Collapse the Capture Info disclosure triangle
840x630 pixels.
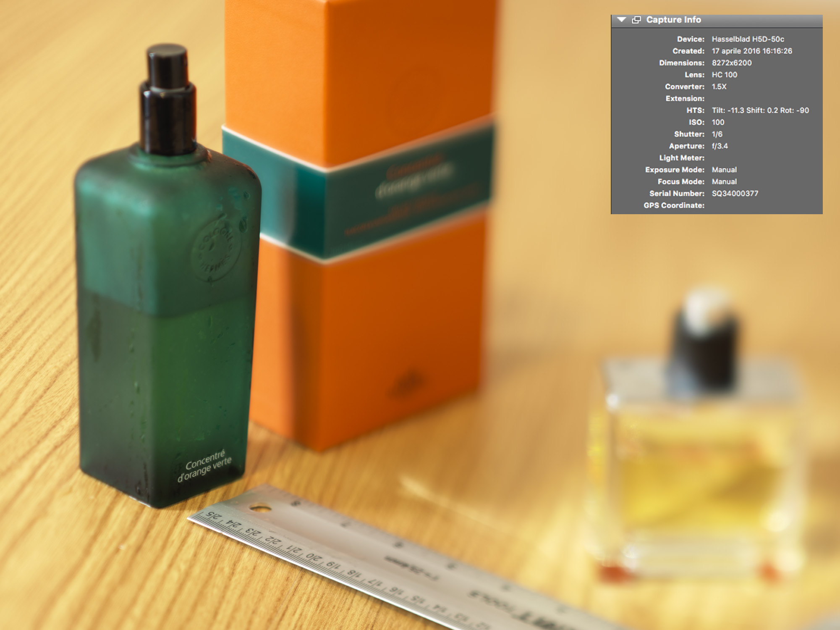point(622,20)
